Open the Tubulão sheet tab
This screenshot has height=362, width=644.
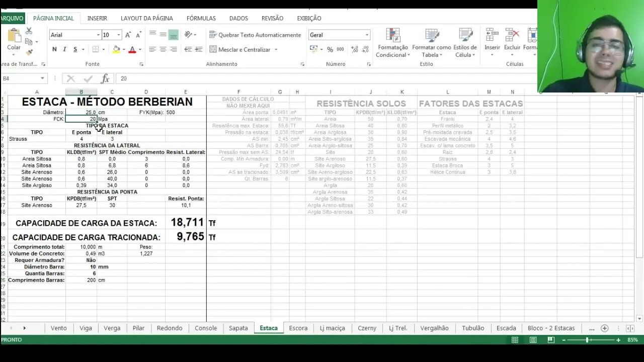473,328
